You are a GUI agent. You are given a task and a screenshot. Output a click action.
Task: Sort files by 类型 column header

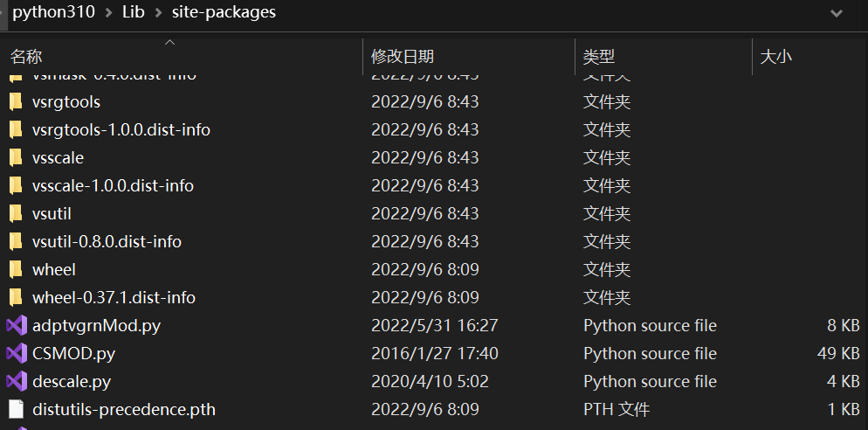(599, 57)
